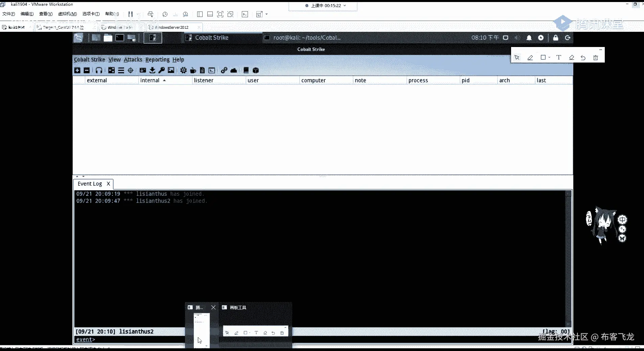Sort sessions by process column
The image size is (644, 351).
(x=433, y=80)
